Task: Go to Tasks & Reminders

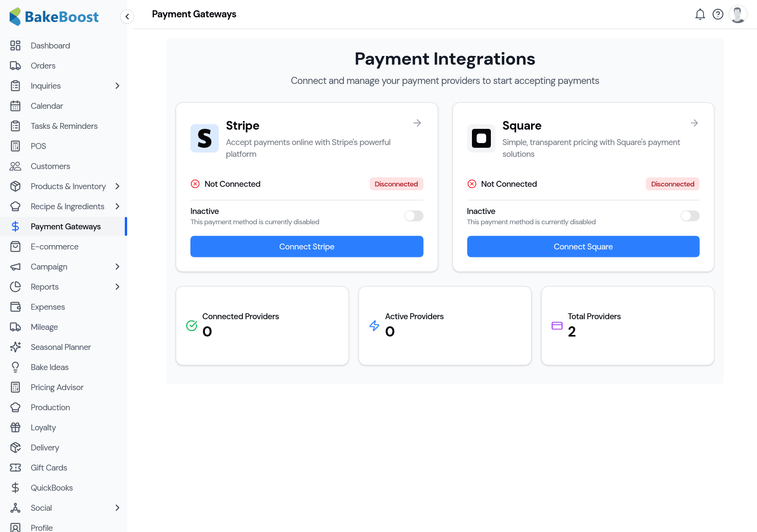Action: [64, 126]
